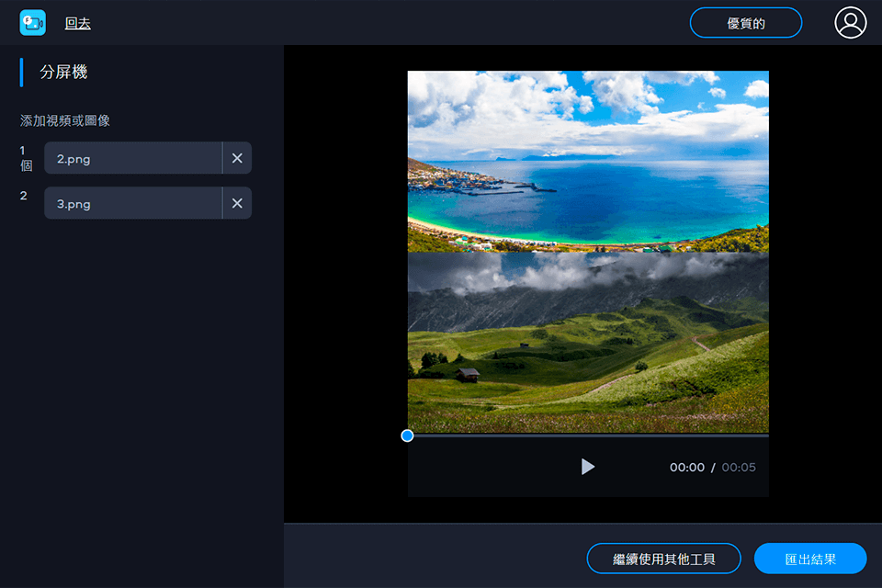
Task: Click the blue playhead handle on timeline
Action: tap(407, 435)
